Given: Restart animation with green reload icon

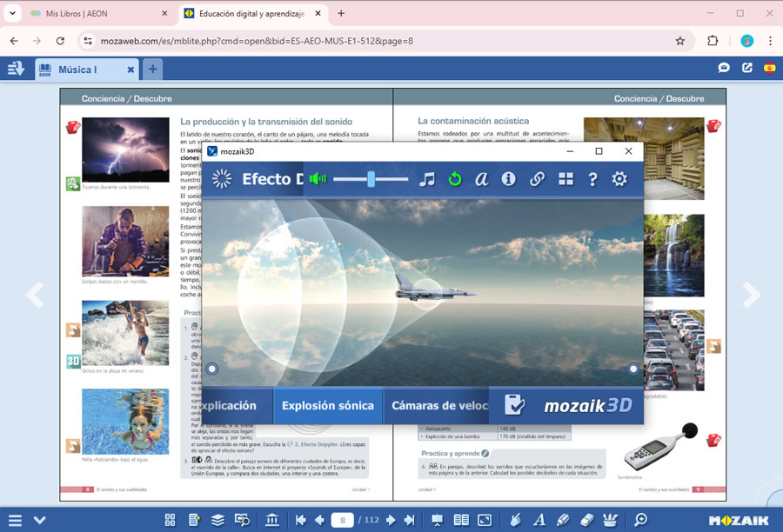Looking at the screenshot, I should click(454, 179).
